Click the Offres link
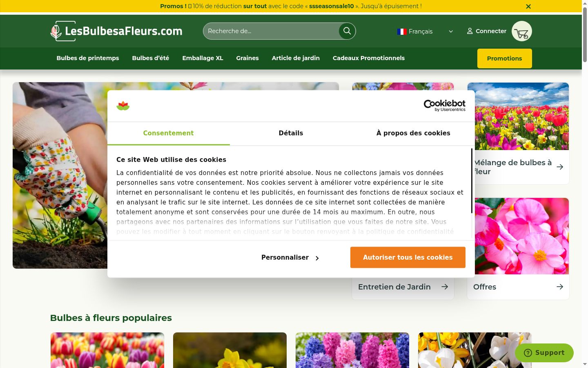The height and width of the screenshot is (368, 588). click(485, 287)
